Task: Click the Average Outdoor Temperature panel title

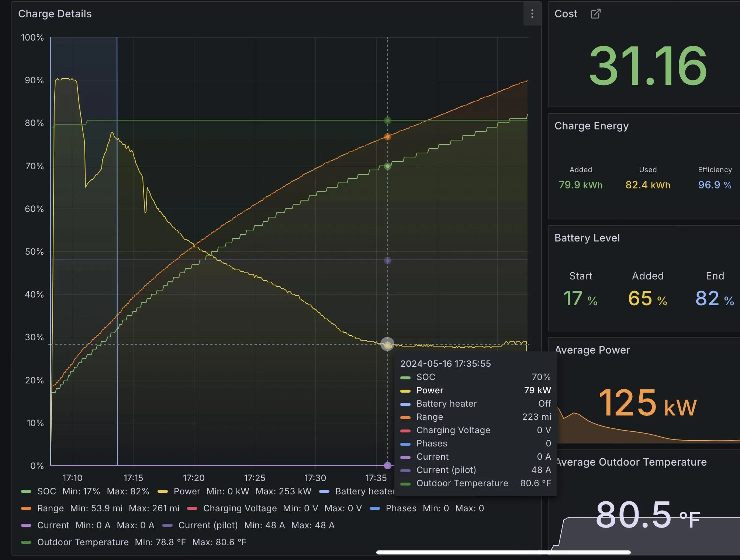Action: (631, 462)
